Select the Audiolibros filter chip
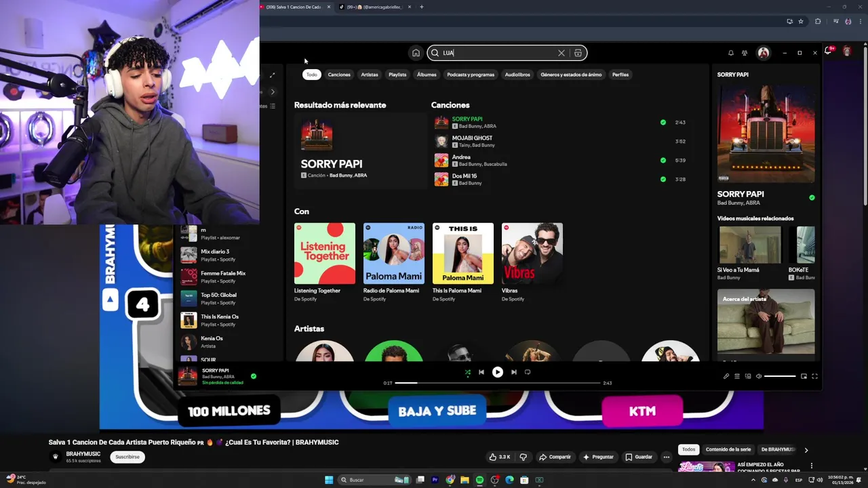This screenshot has width=868, height=488. [x=517, y=75]
